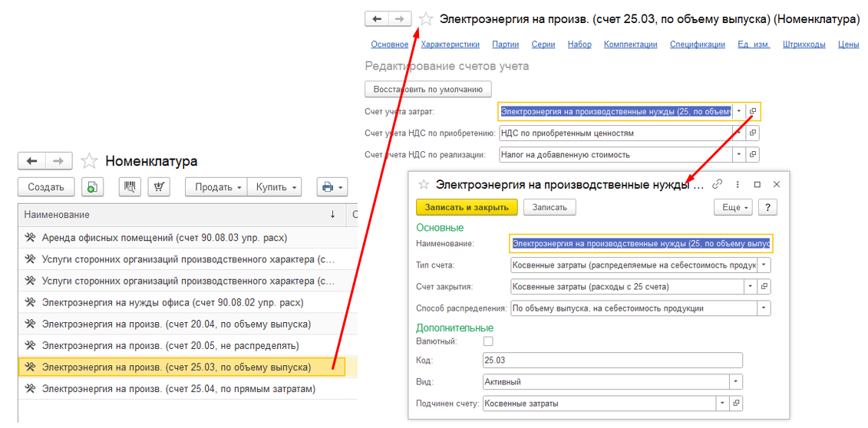Click the Код field with 25.03
This screenshot has width=868, height=428.
click(612, 360)
